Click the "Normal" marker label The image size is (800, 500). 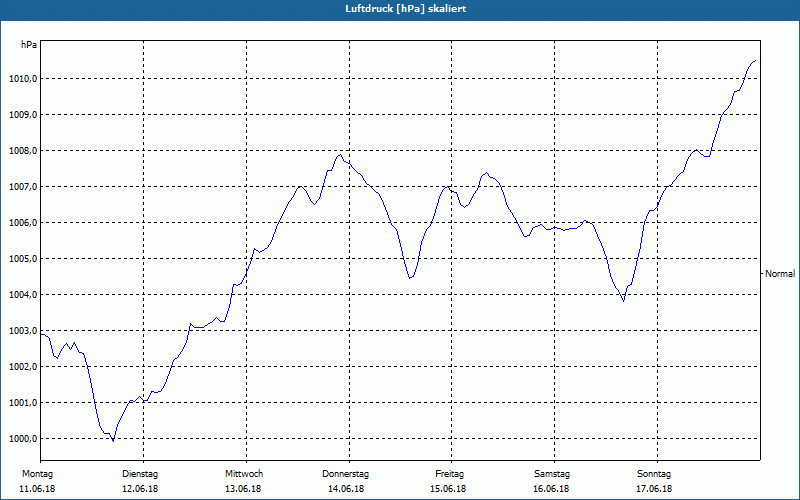click(780, 274)
